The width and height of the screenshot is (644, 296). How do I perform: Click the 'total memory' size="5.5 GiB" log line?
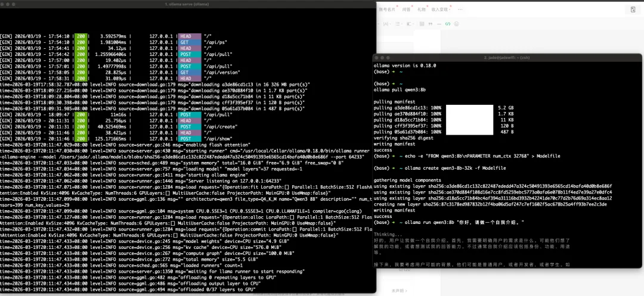click(x=129, y=259)
